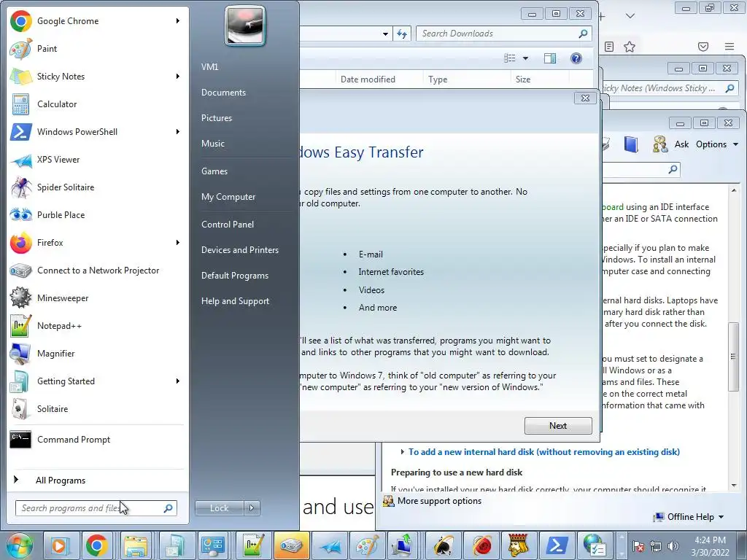
Task: Click the Windows Start orb
Action: click(20, 545)
